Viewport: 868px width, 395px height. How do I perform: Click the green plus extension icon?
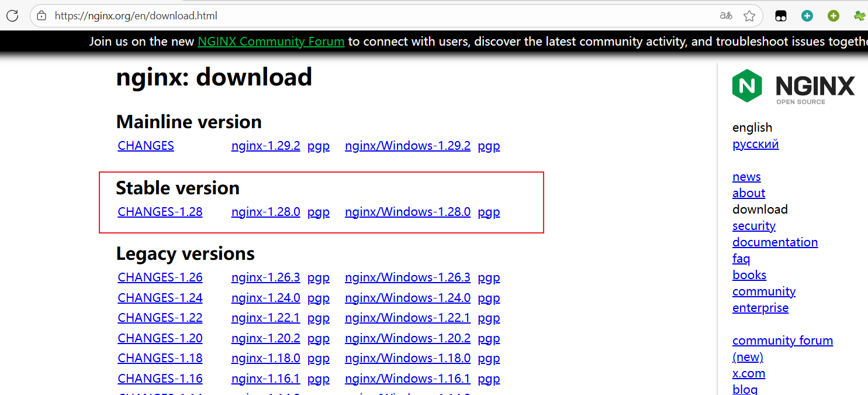834,16
